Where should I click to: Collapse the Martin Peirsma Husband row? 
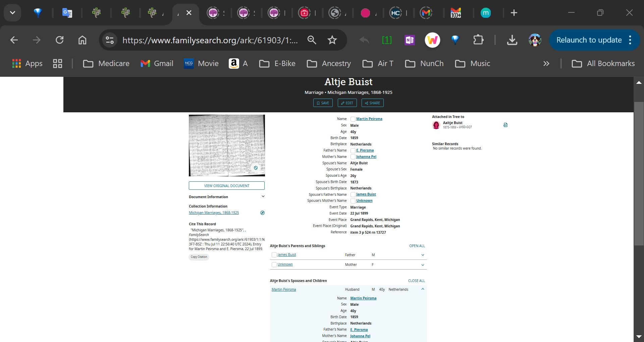pyautogui.click(x=423, y=289)
